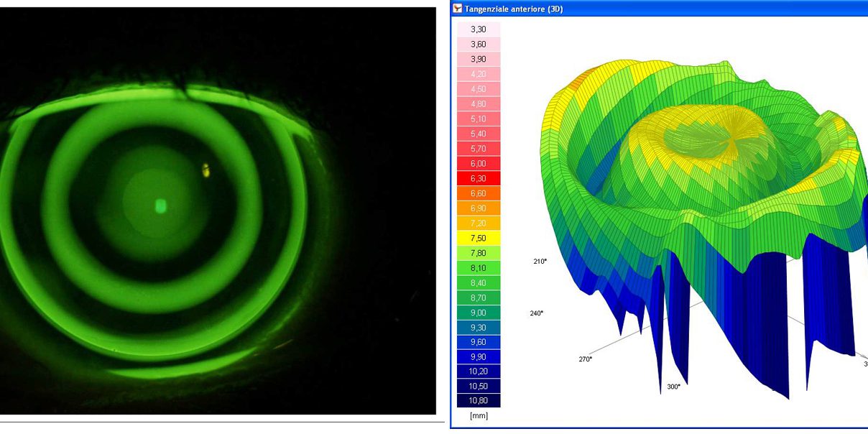Viewport: 868px width, 434px height.
Task: Select the 9,60 blue scale swatch
Action: click(478, 342)
